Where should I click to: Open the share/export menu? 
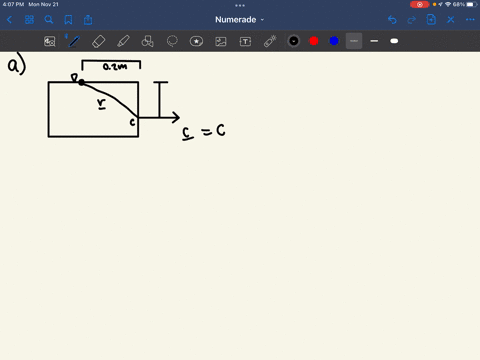tap(88, 20)
